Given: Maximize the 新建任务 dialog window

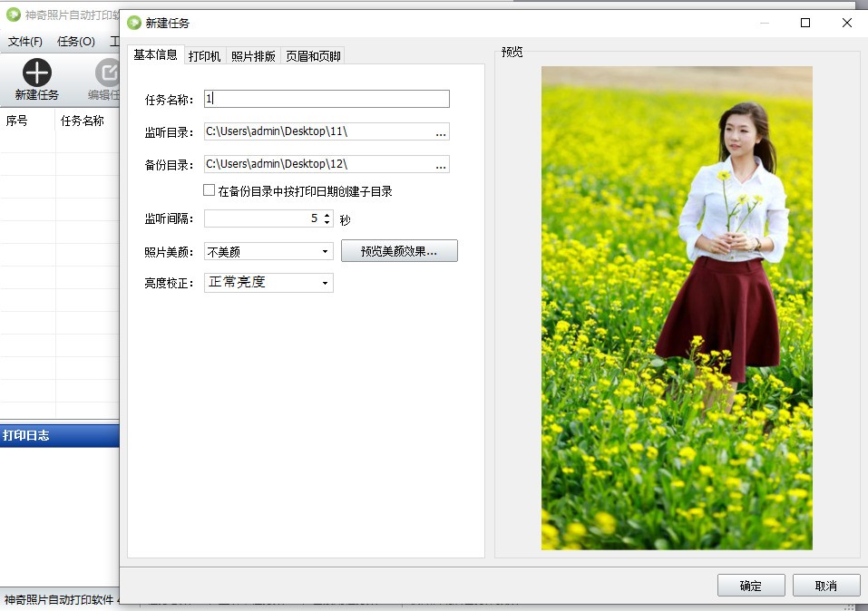Looking at the screenshot, I should pyautogui.click(x=805, y=23).
